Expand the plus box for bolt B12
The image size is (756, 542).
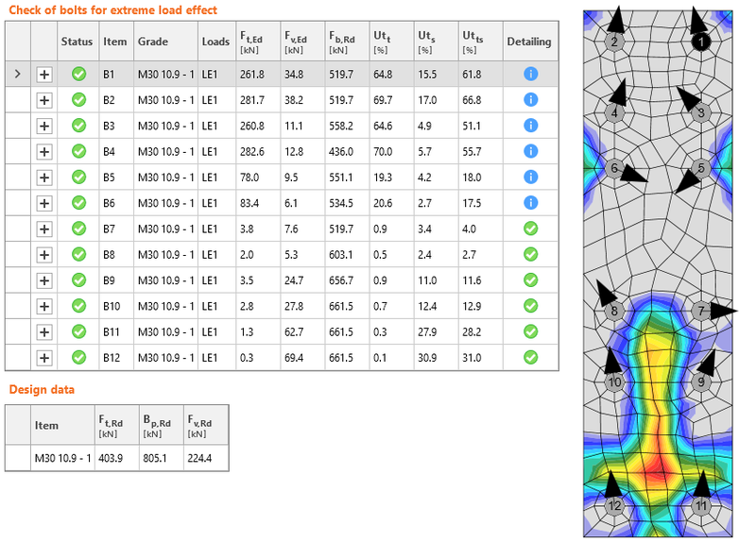[44, 358]
